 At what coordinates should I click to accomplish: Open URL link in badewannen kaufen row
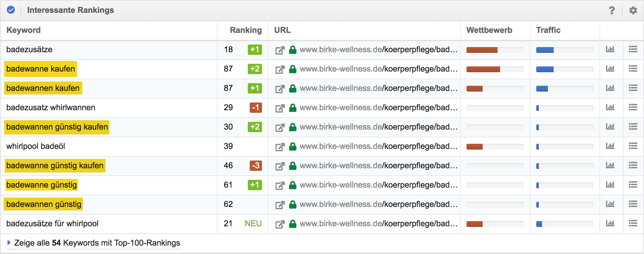(x=378, y=88)
